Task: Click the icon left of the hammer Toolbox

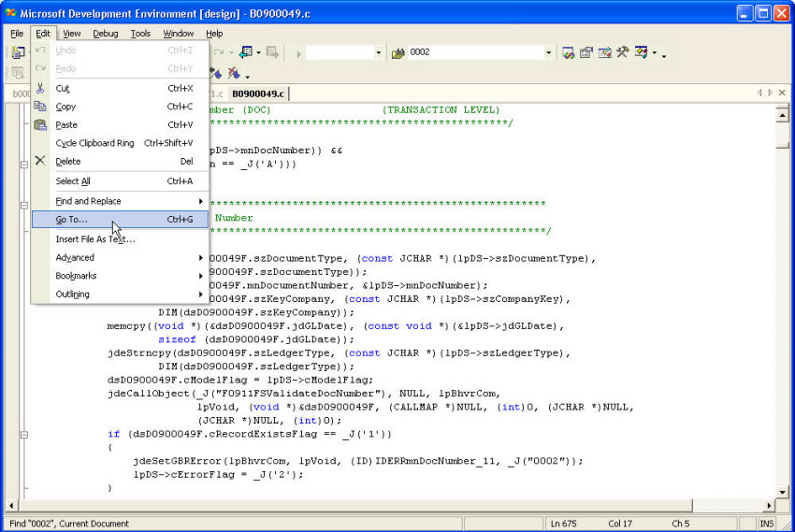Action: pyautogui.click(x=605, y=52)
